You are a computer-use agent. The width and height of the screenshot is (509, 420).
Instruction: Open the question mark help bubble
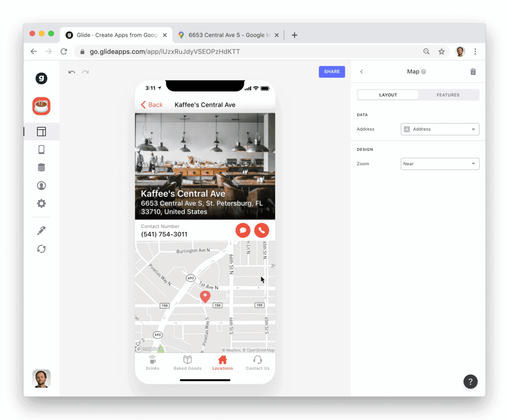pos(470,381)
